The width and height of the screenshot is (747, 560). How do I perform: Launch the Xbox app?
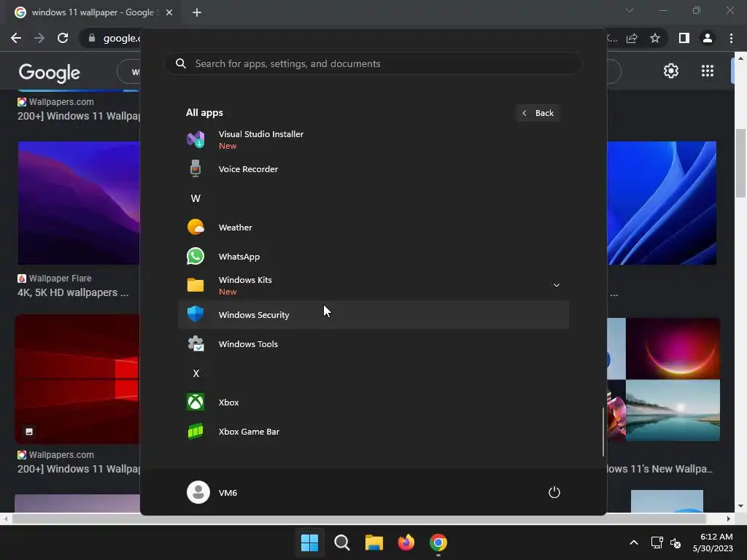373,402
